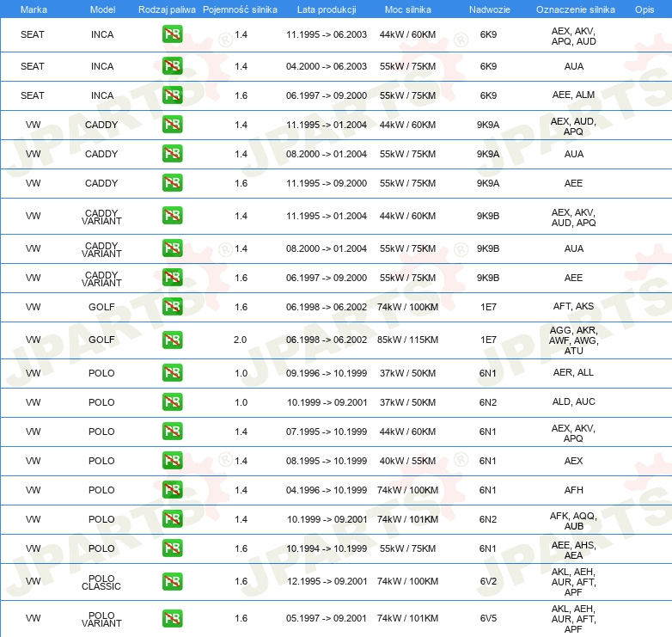Click fuel icon in CADDY VARIANT 44kW row
Image resolution: width=672 pixels, height=637 pixels.
[172, 216]
